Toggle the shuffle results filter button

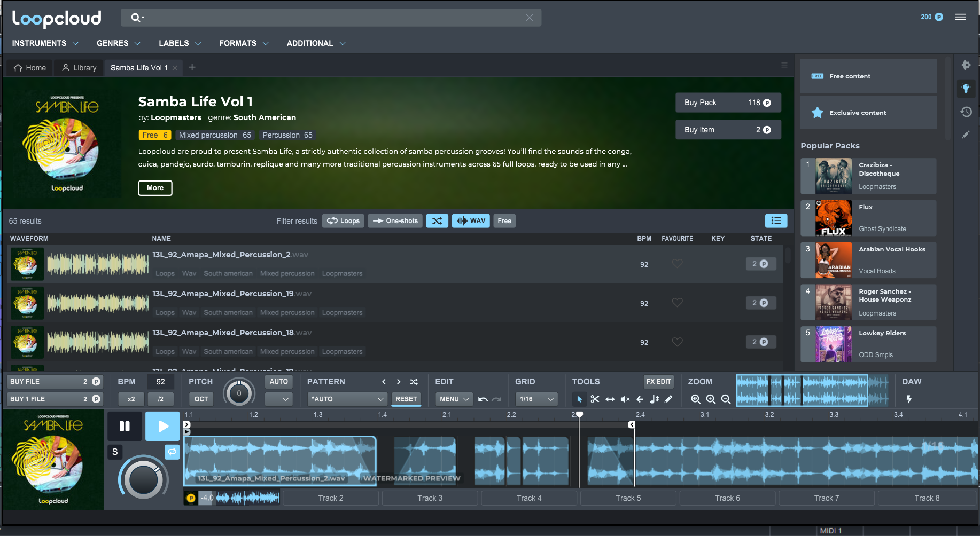coord(437,221)
